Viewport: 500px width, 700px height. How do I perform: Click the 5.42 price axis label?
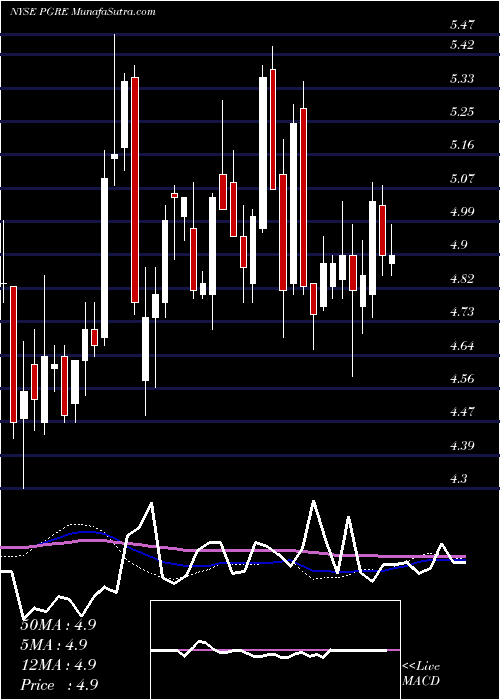pos(462,45)
